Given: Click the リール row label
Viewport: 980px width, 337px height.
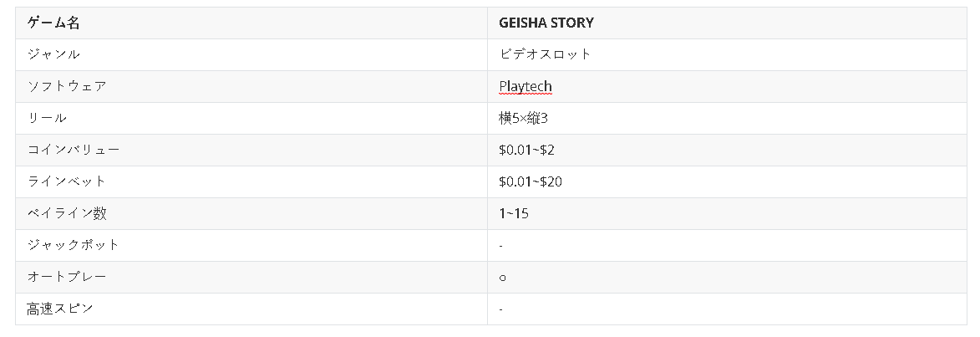Looking at the screenshot, I should tap(47, 118).
